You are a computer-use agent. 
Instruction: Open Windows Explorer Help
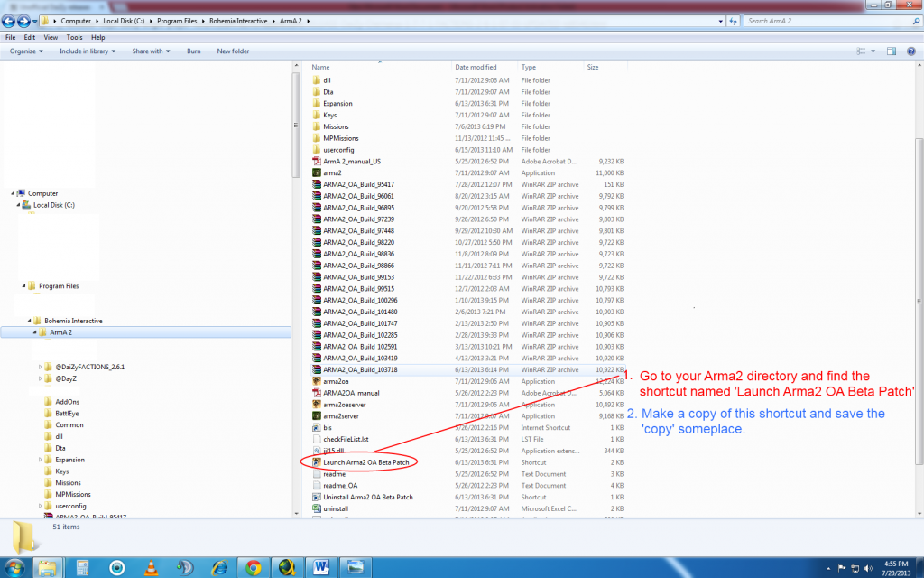pos(911,51)
